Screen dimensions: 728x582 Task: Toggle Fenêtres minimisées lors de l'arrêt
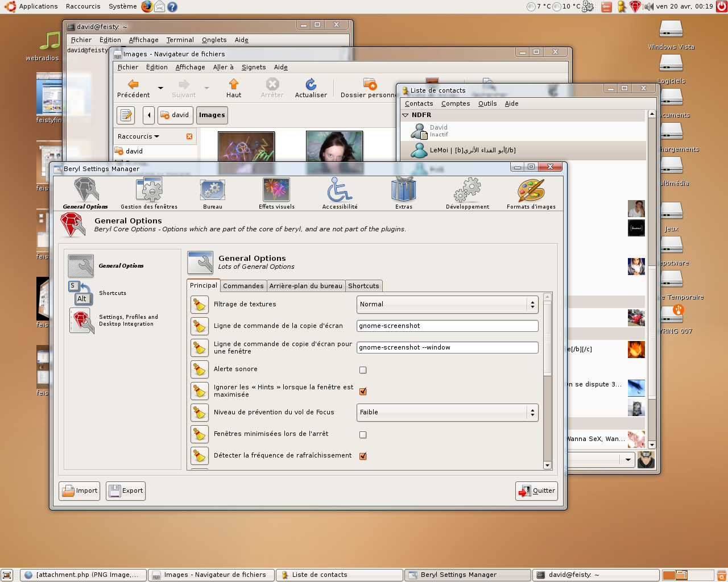(363, 435)
